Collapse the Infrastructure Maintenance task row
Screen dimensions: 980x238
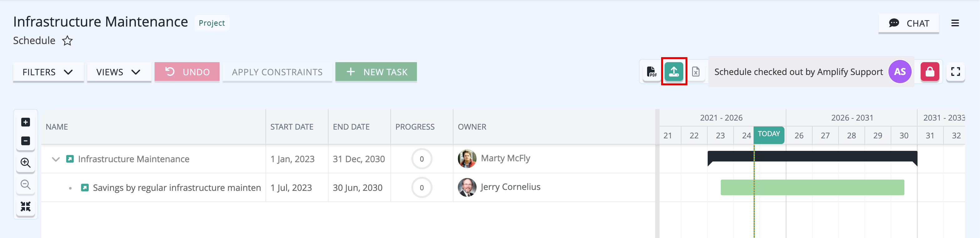[56, 159]
